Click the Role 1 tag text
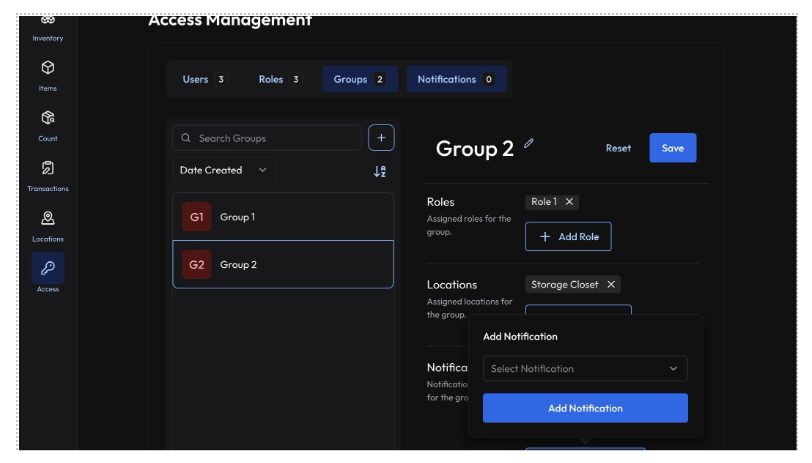 (544, 201)
